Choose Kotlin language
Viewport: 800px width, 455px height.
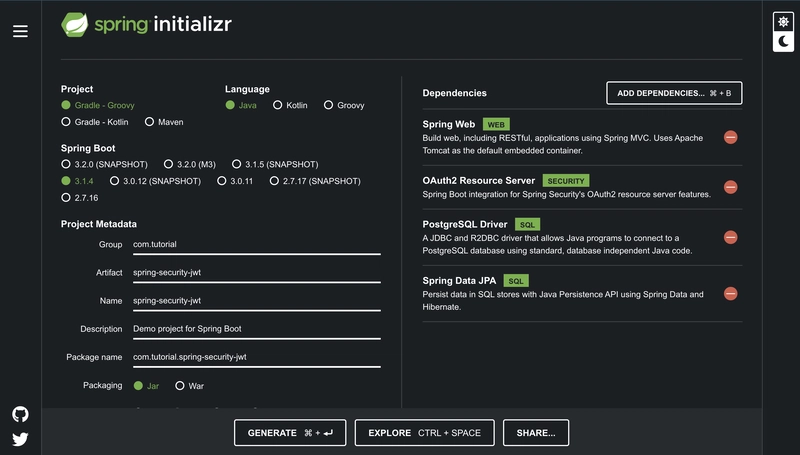(x=290, y=105)
